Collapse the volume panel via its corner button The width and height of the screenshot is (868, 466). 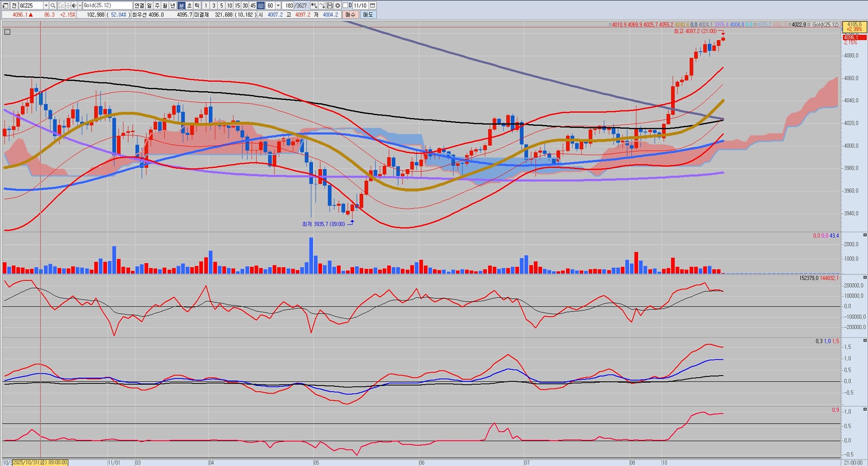tap(865, 235)
